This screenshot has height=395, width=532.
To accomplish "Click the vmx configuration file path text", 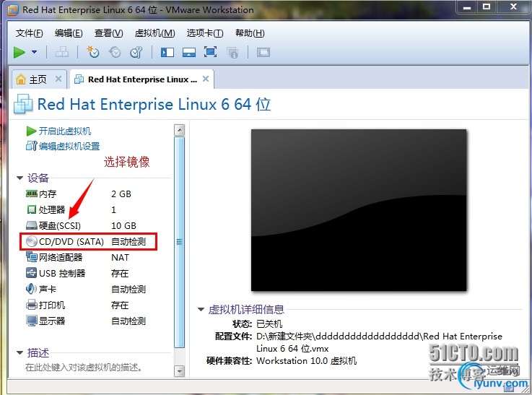I will [379, 342].
